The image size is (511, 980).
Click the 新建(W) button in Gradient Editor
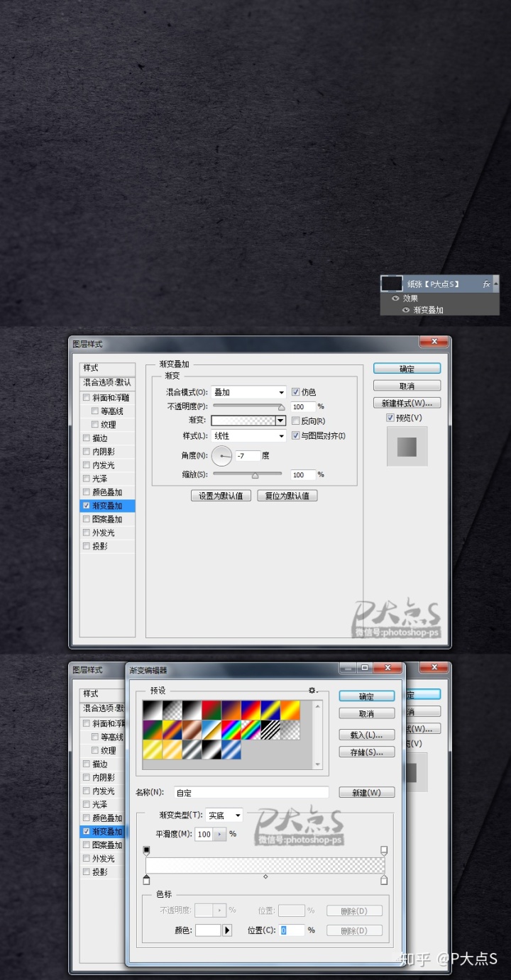point(366,793)
